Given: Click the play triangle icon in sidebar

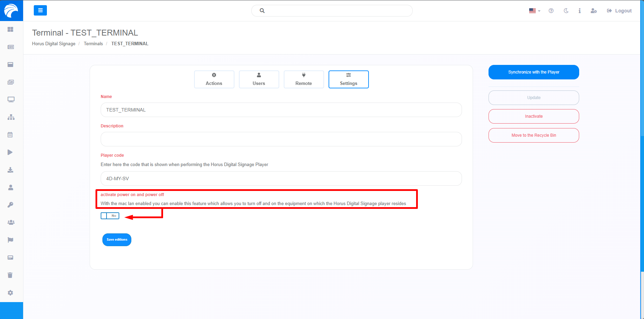Looking at the screenshot, I should 10,152.
